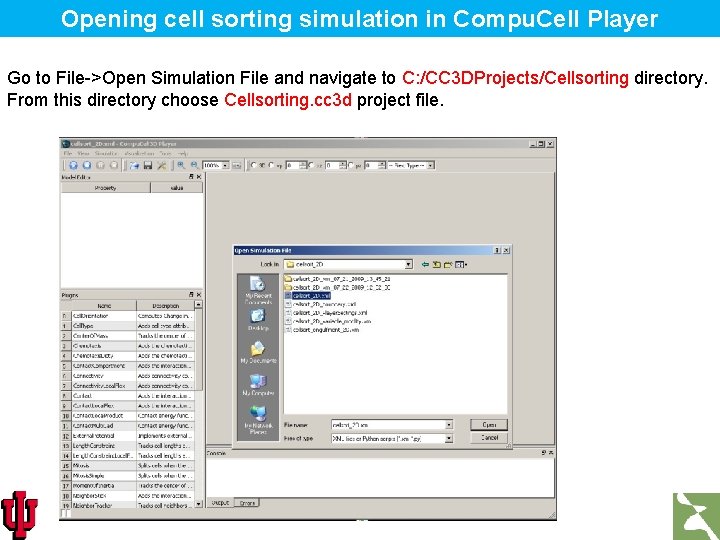Select the highlighted cellsort_2D.xml file
Screen dimensions: 720x540
(307, 296)
